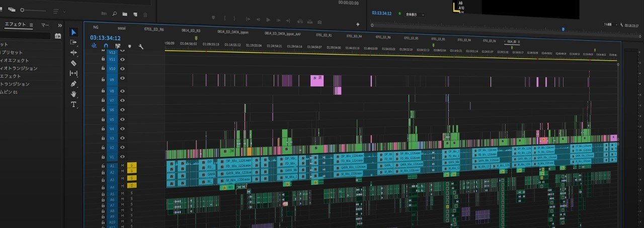This screenshot has height=228, width=644.
Task: Toggle solo on track A4
Action: tap(132, 186)
